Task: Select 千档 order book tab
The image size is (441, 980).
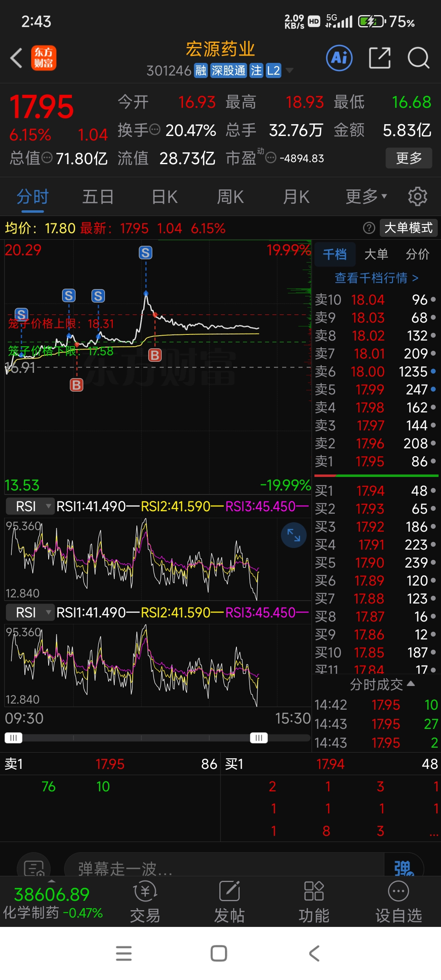Action: (x=335, y=254)
